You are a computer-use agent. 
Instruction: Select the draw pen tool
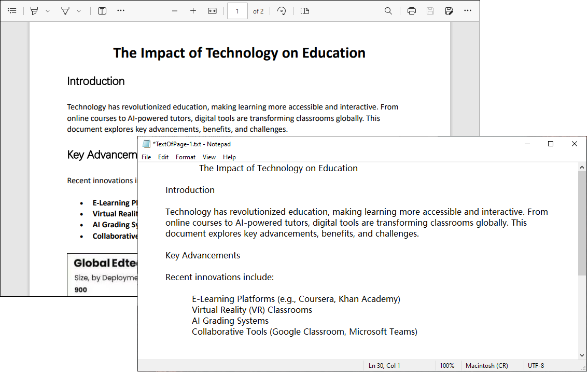tap(65, 11)
